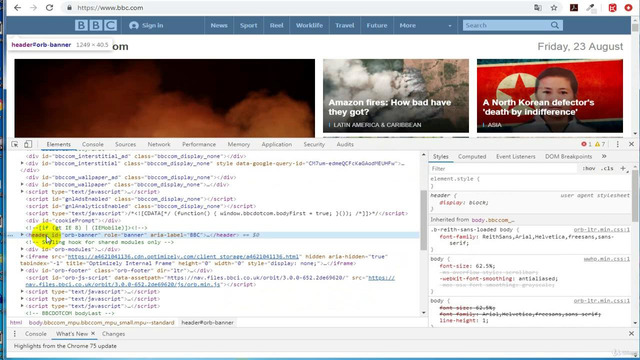
Task: Click the BBC search input field
Action: 506,25
